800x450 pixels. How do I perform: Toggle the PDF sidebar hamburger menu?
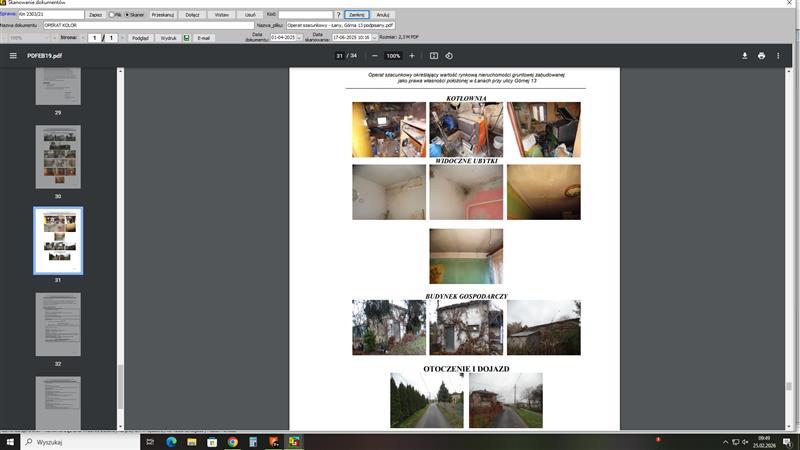coord(13,56)
